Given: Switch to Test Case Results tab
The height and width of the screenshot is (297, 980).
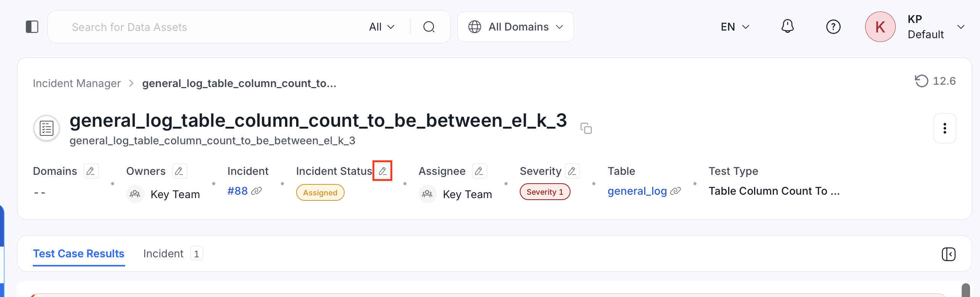Looking at the screenshot, I should click(79, 253).
